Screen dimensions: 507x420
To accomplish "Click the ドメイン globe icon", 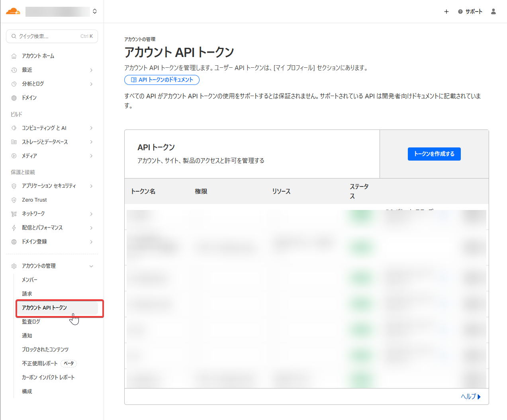I will point(14,98).
